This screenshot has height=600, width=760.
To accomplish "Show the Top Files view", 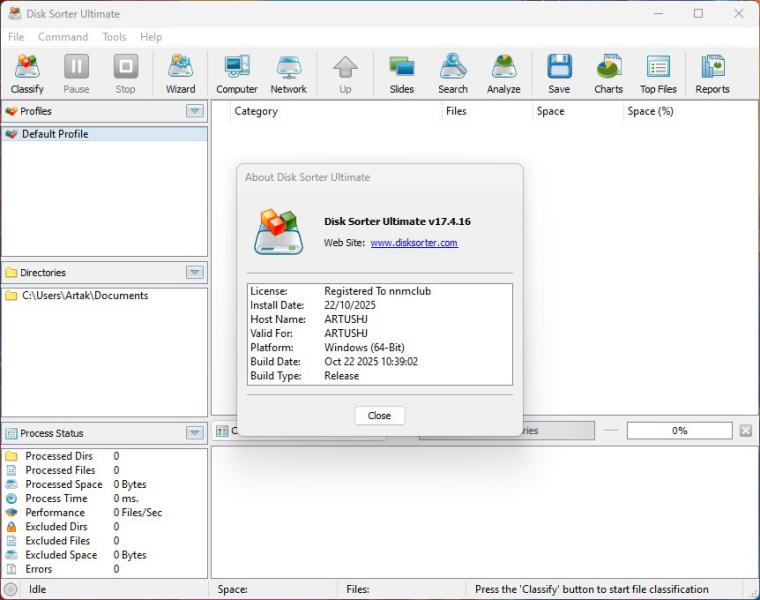I will point(658,74).
